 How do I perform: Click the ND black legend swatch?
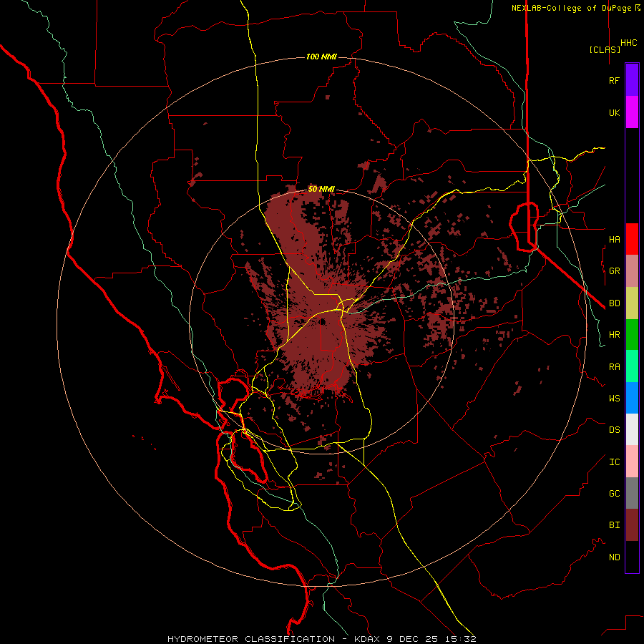click(x=632, y=557)
